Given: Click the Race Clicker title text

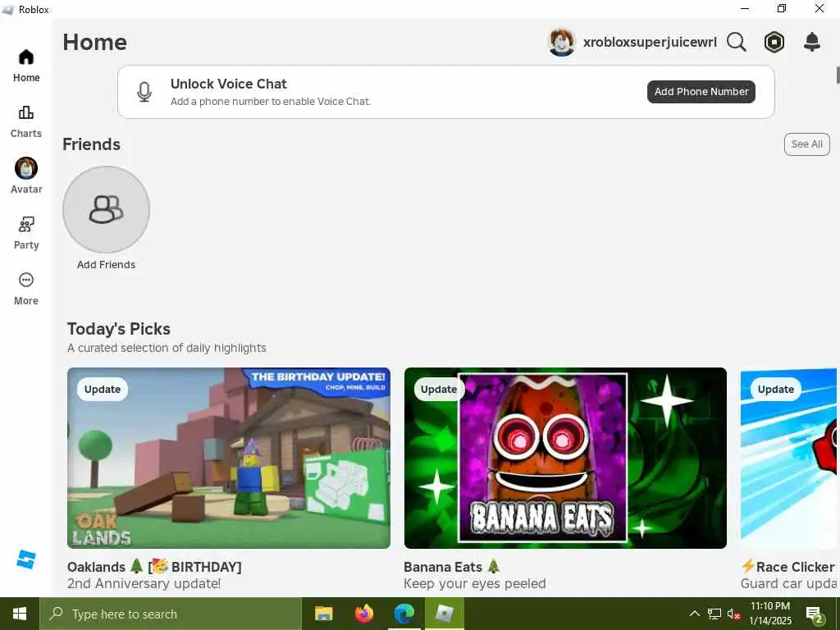Looking at the screenshot, I should [788, 567].
